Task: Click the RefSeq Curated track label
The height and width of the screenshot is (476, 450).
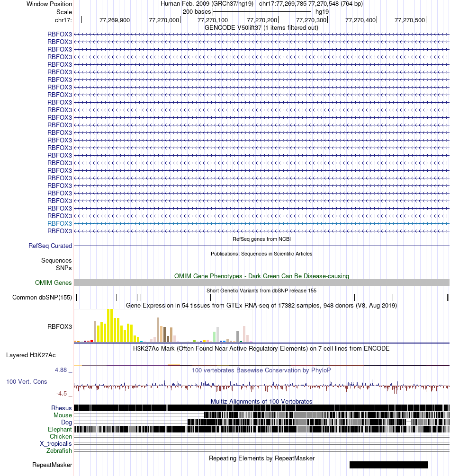Action: 50,246
